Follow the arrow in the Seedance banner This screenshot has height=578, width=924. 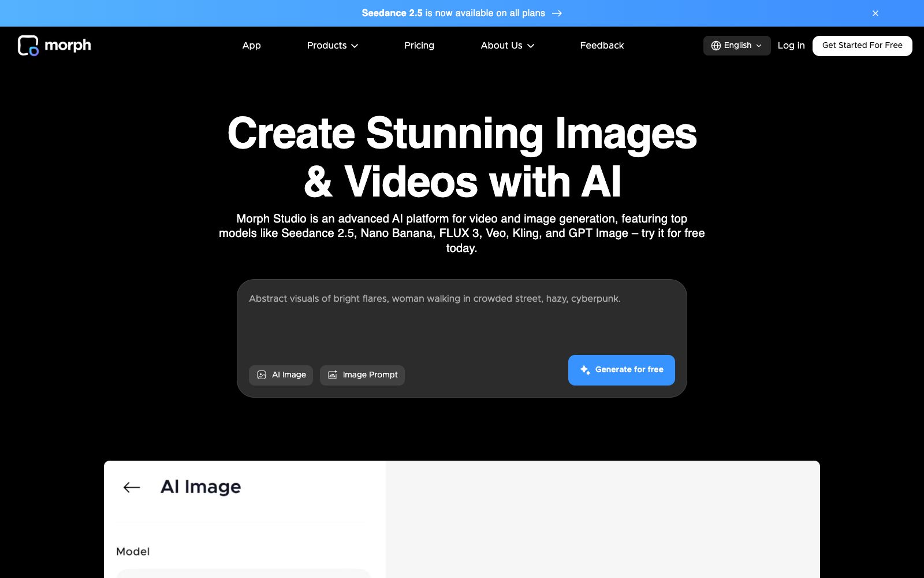click(x=557, y=13)
